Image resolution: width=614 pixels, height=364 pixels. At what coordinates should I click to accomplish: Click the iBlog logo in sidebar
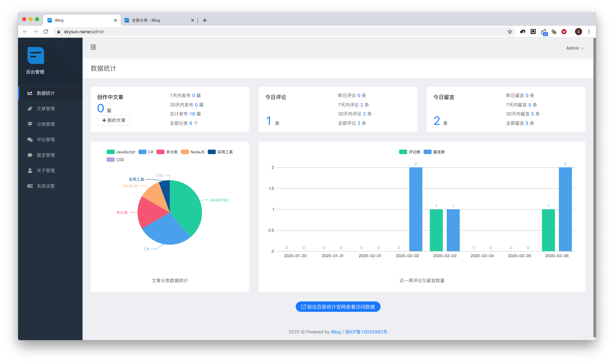click(36, 55)
